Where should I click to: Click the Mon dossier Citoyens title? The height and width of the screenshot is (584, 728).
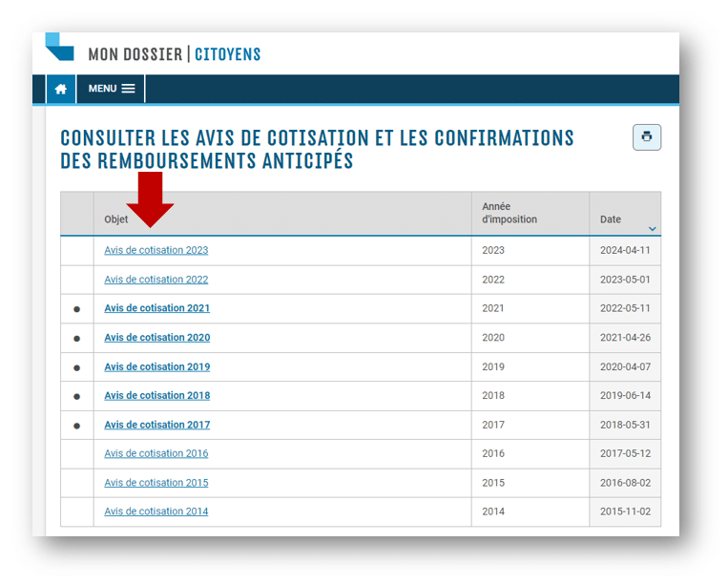click(175, 54)
